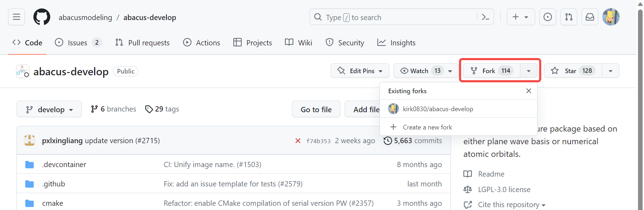Screen dimensions: 644x210
Task: Select Create a new fork
Action: click(x=427, y=127)
